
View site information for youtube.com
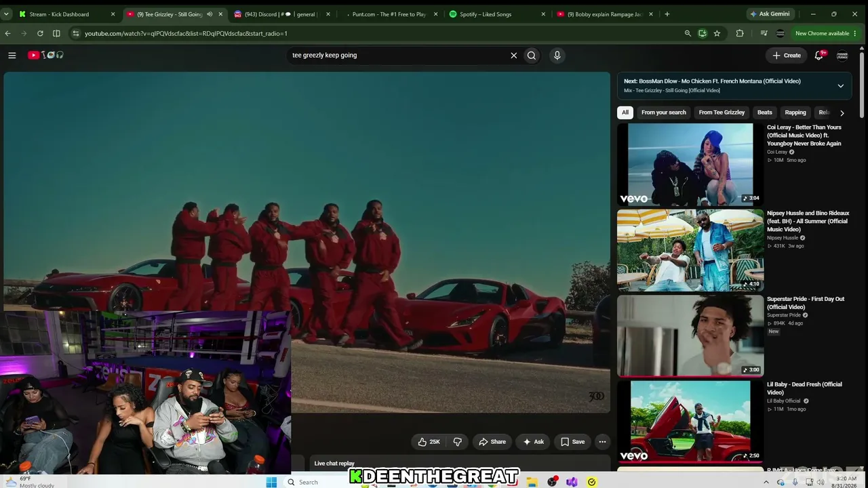point(75,33)
